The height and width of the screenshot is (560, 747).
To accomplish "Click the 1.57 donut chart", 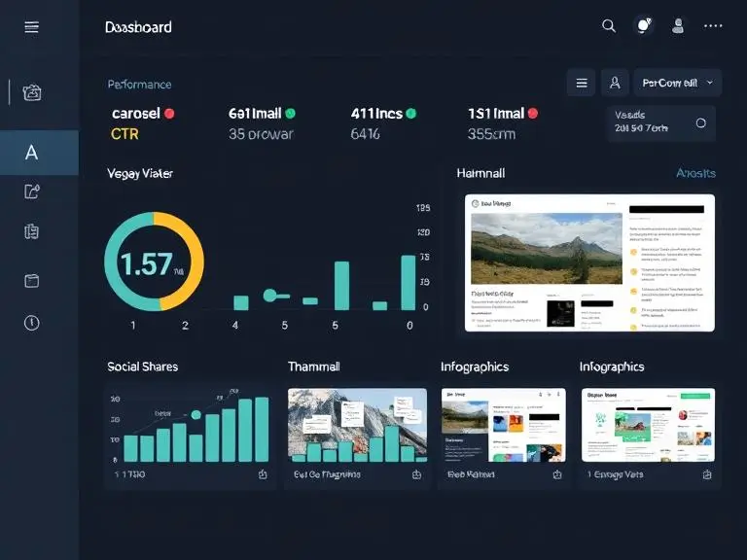I will pyautogui.click(x=154, y=262).
